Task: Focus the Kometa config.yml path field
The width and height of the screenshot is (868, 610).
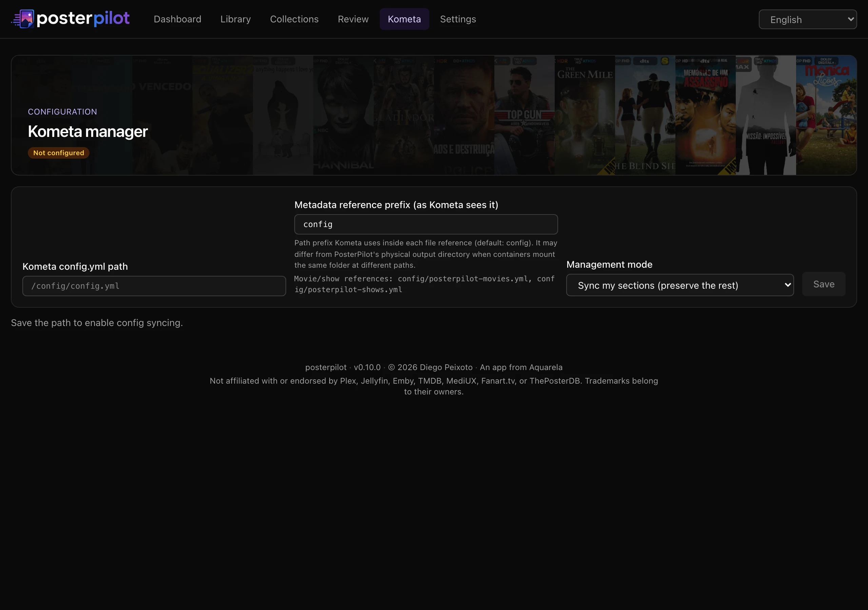Action: click(154, 286)
